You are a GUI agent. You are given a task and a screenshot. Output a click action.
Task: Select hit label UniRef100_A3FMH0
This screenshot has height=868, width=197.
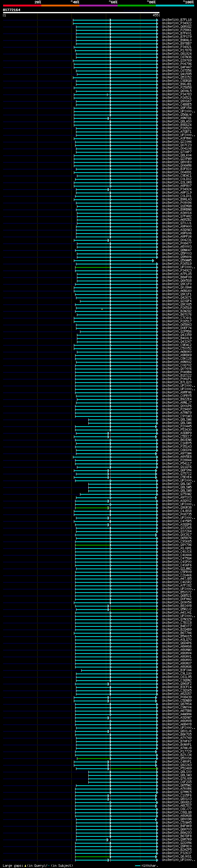click(x=177, y=139)
